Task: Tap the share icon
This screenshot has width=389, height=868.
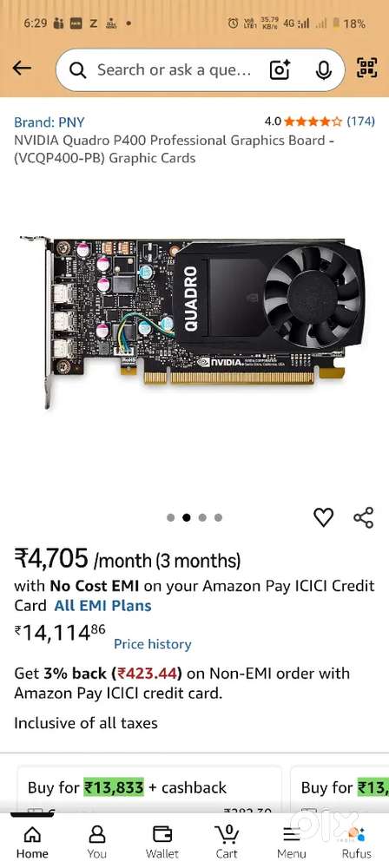Action: click(x=364, y=517)
